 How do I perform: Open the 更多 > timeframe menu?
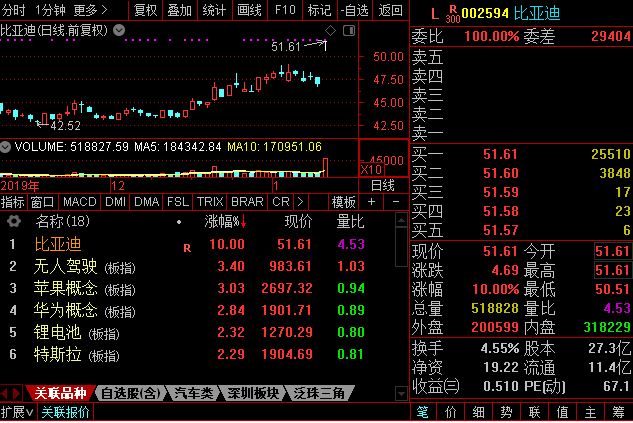pos(90,10)
